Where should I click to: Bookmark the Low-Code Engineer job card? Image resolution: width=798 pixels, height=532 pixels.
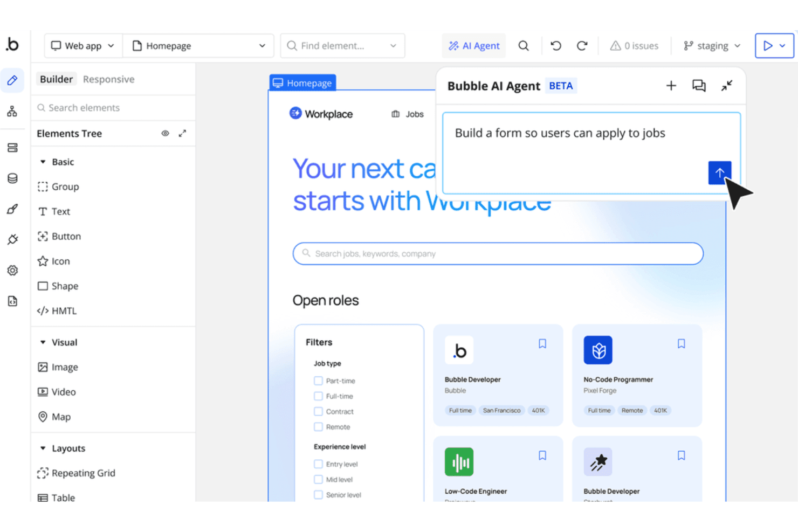(x=542, y=455)
